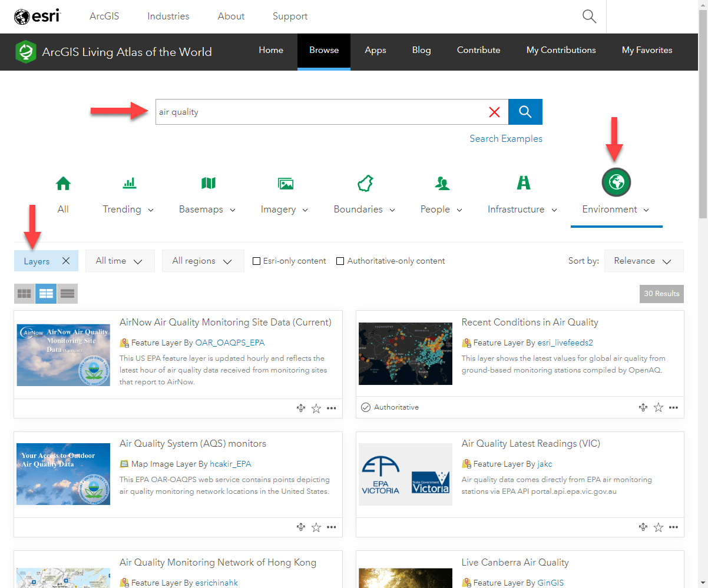Open Recent Conditions in Air Quality title
This screenshot has height=588, width=708.
click(x=530, y=322)
